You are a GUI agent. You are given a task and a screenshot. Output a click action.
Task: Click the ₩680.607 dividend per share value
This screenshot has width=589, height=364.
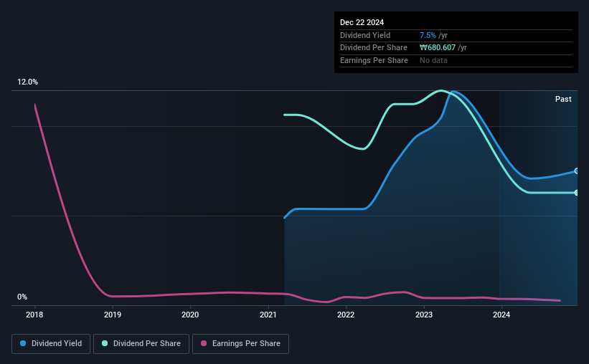pyautogui.click(x=438, y=48)
